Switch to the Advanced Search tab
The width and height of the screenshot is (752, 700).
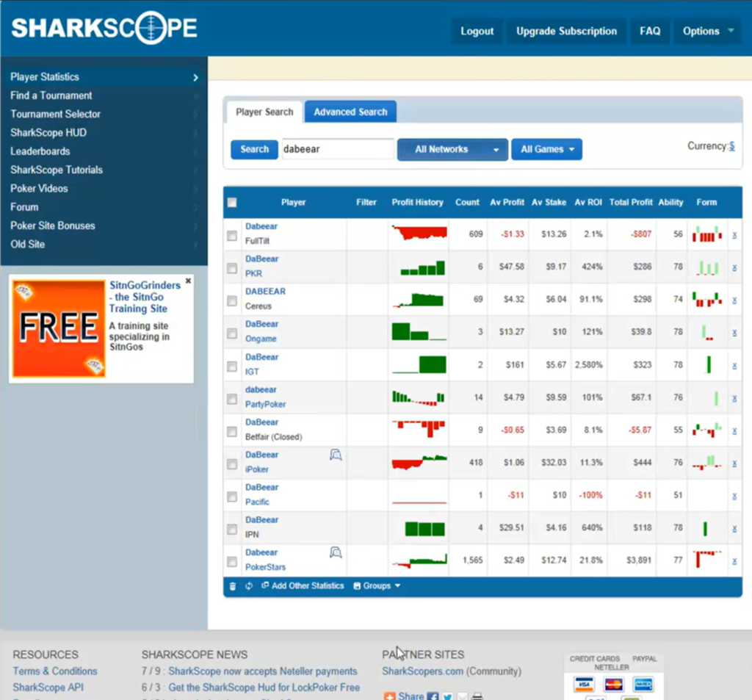click(x=350, y=112)
